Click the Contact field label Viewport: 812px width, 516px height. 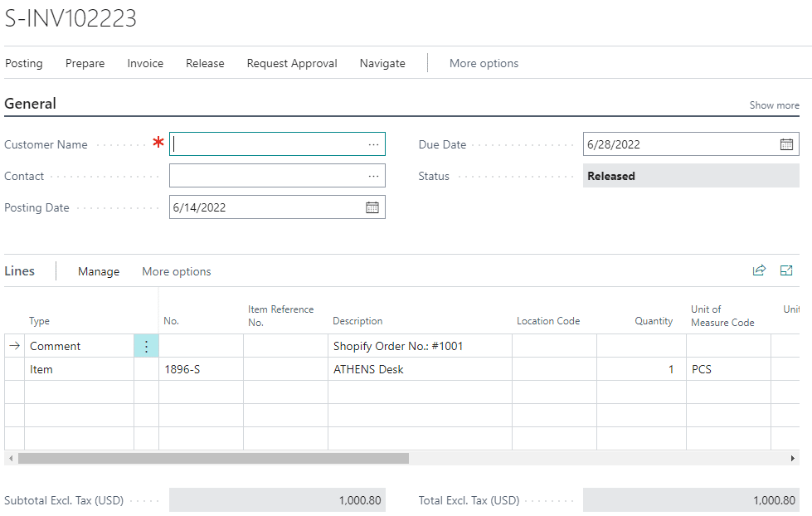(24, 176)
